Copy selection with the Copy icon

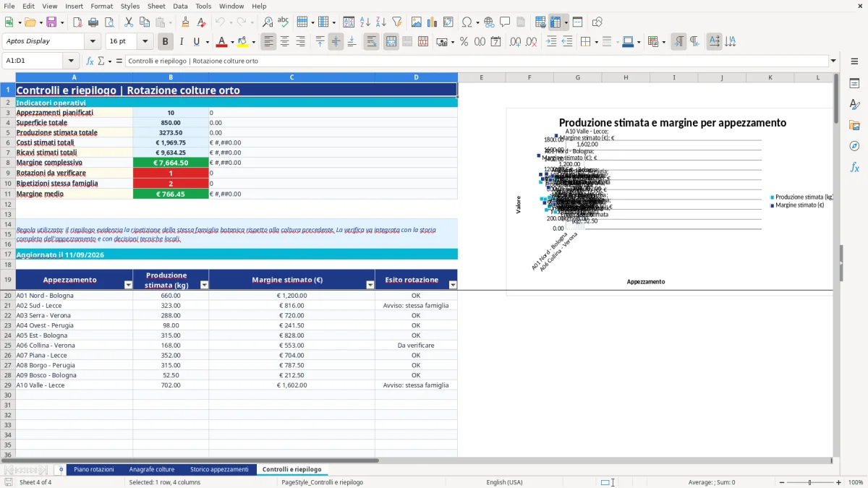[144, 22]
